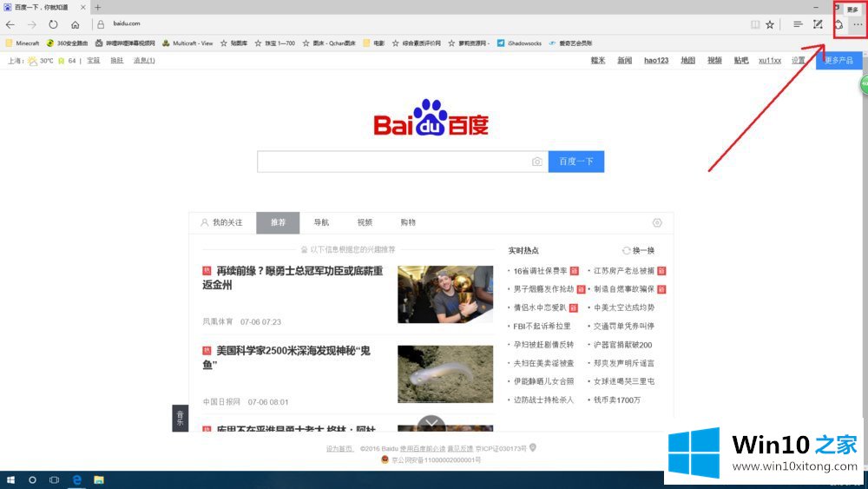
Task: Click the trophy player news thumbnail
Action: 445,294
